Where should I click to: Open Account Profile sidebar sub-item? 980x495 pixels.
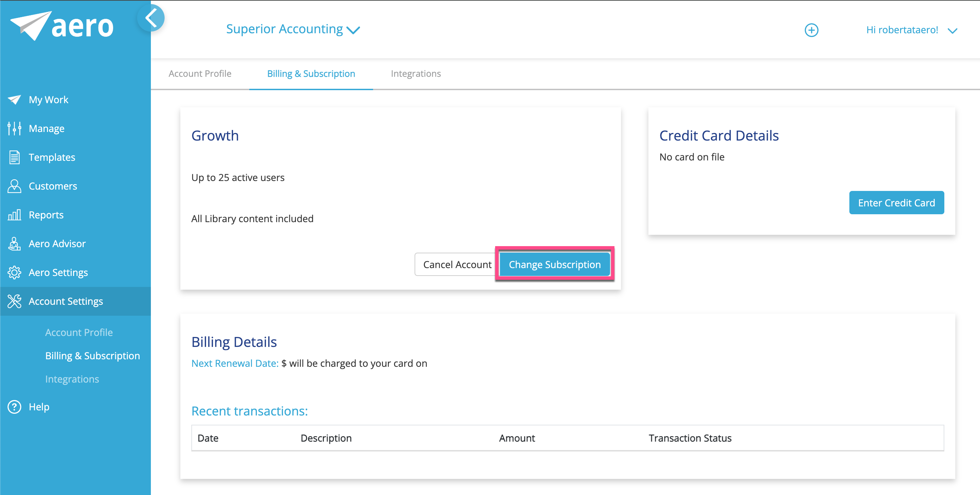[x=79, y=332]
